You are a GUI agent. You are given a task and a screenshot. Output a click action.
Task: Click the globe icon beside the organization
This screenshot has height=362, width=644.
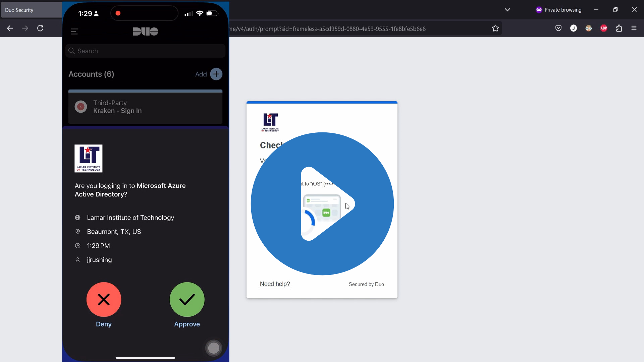pyautogui.click(x=78, y=218)
